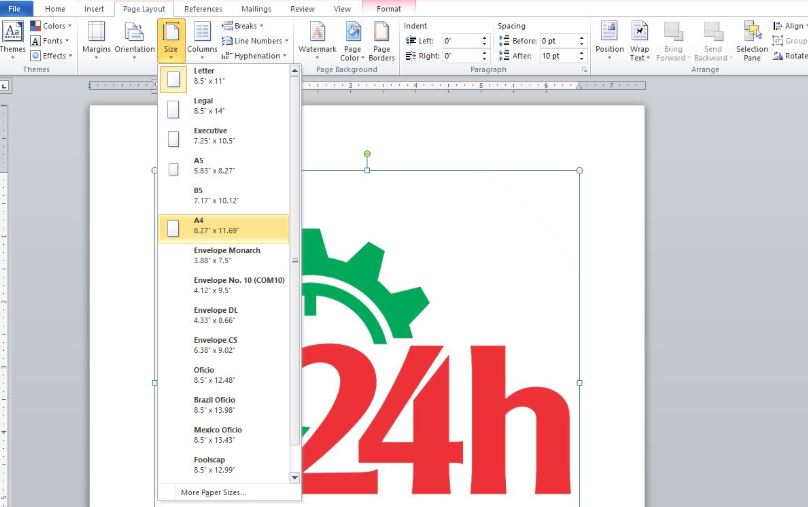Open the Breaks dropdown
This screenshot has height=507, width=808.
tap(243, 26)
